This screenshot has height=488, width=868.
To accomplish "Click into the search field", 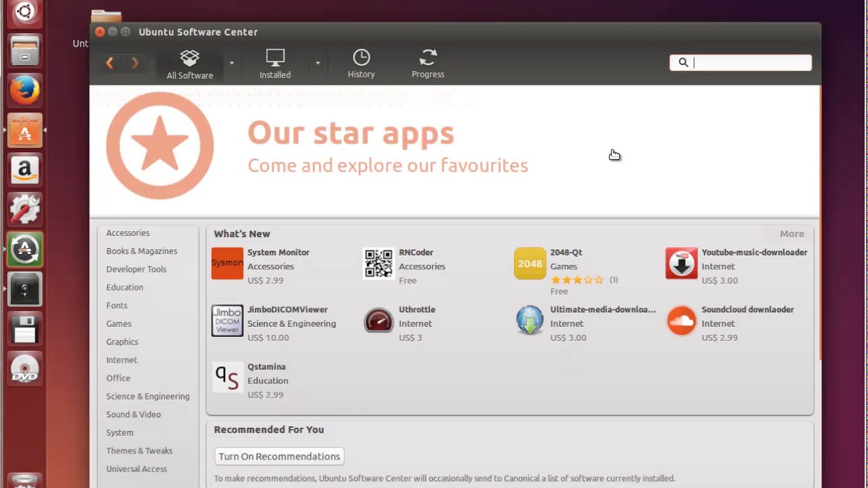I will tap(741, 62).
